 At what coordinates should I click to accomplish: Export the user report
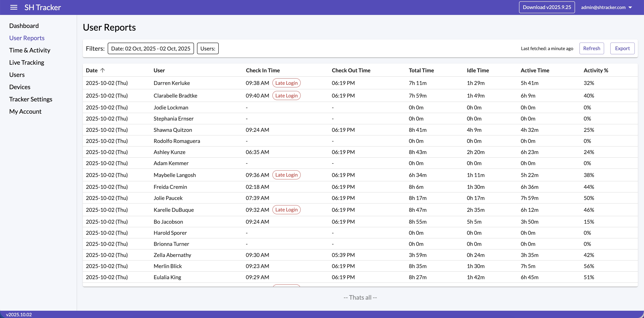(622, 48)
